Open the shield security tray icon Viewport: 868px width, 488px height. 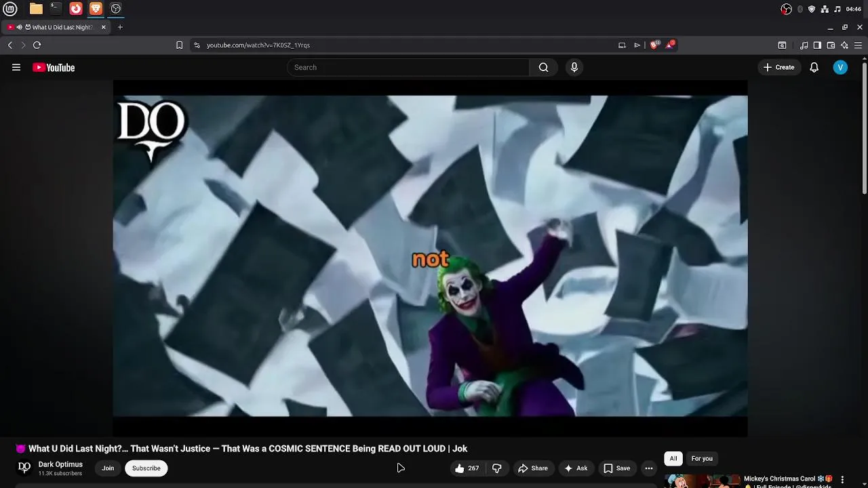point(812,9)
